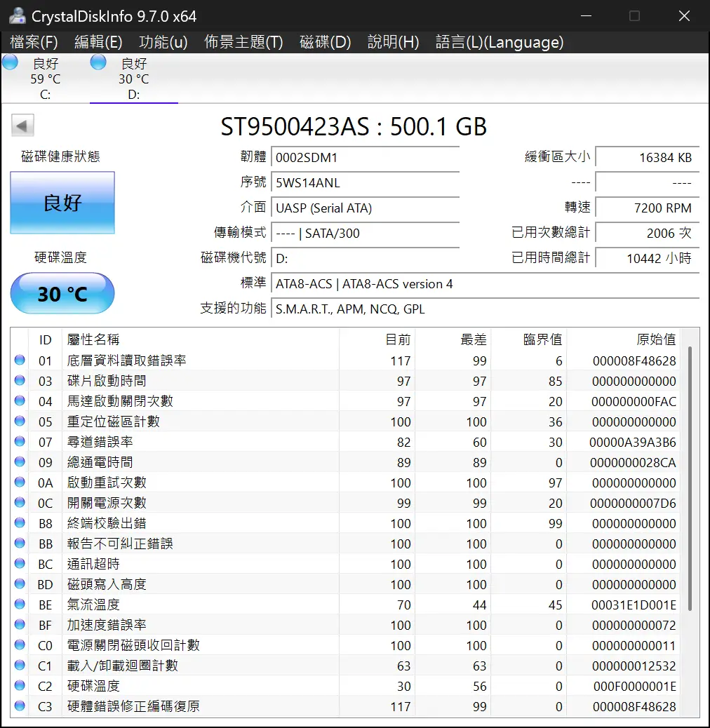Screen dimensions: 710x728
Task: Click the 原始值 column header
Action: 656,339
